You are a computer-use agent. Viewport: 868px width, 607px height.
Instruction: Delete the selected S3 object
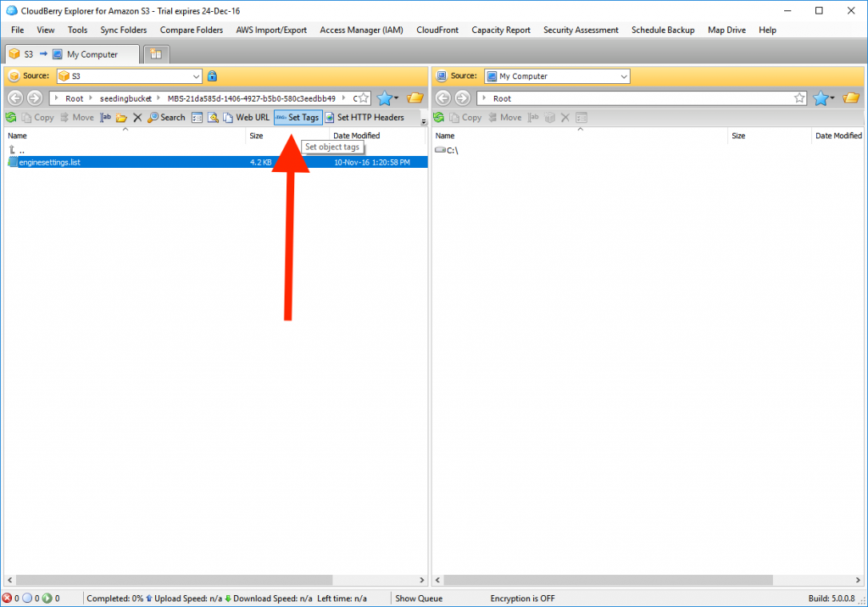(137, 117)
